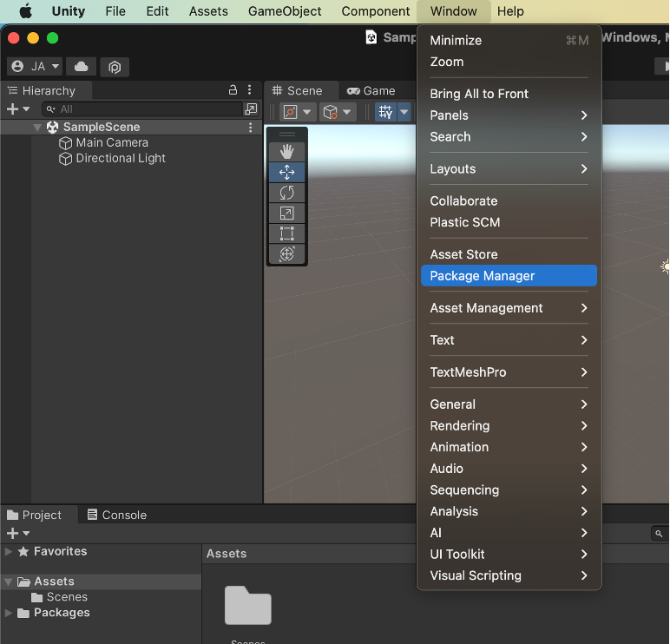Expand the Asset Management submenu
670x644 pixels.
pyautogui.click(x=509, y=308)
